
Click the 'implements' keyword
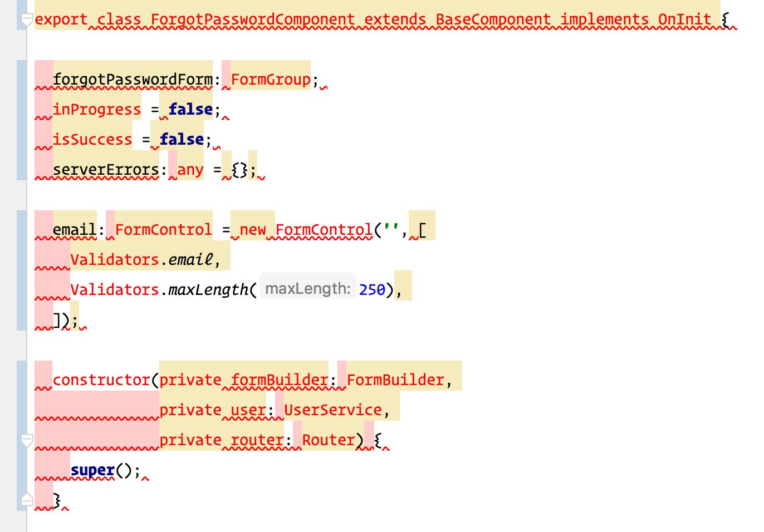605,19
